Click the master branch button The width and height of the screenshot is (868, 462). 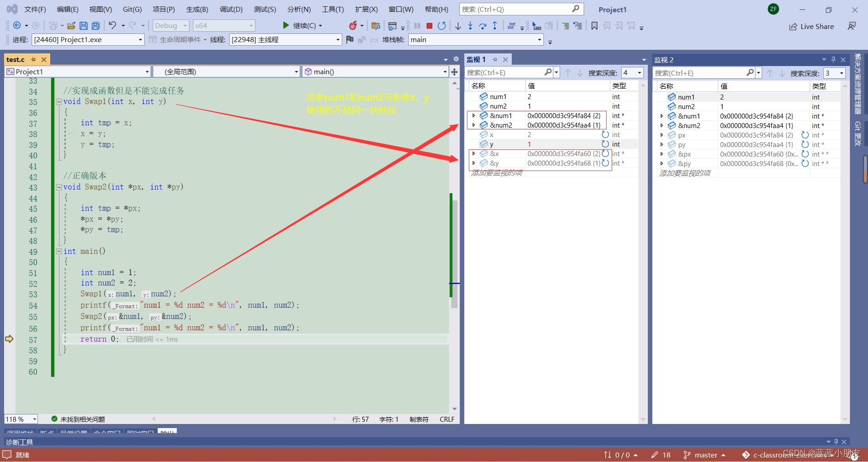click(704, 455)
